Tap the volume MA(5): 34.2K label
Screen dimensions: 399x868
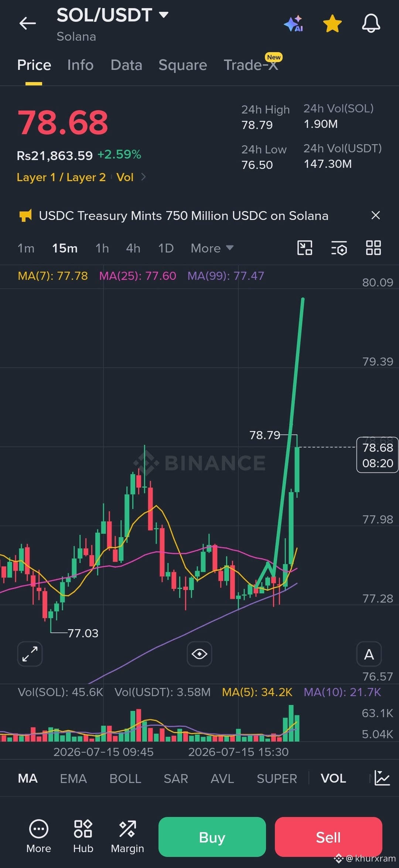257,692
